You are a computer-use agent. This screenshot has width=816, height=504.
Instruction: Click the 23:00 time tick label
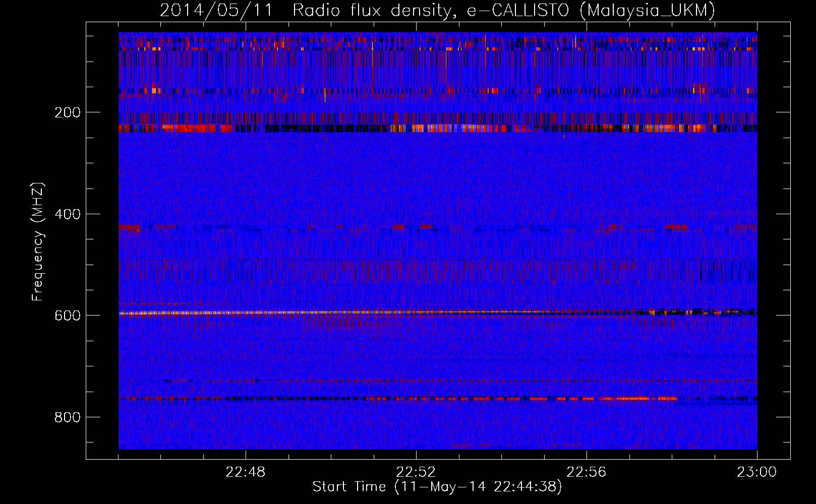pyautogui.click(x=757, y=472)
